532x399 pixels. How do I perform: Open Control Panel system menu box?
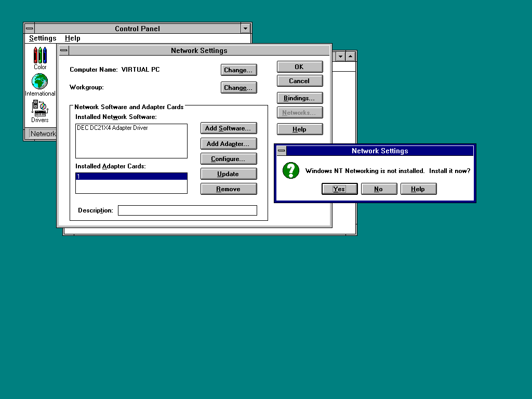coord(30,29)
